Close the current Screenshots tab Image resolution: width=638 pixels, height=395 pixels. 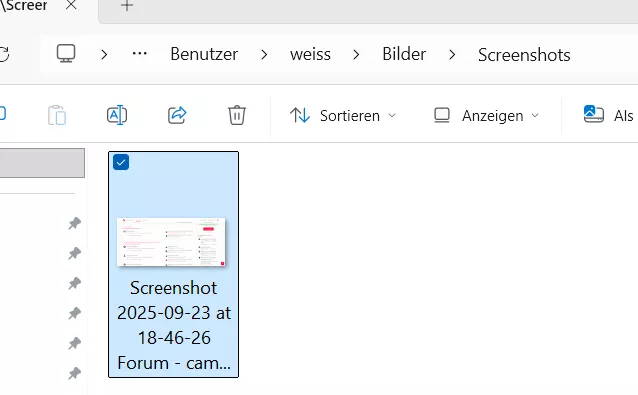(71, 5)
